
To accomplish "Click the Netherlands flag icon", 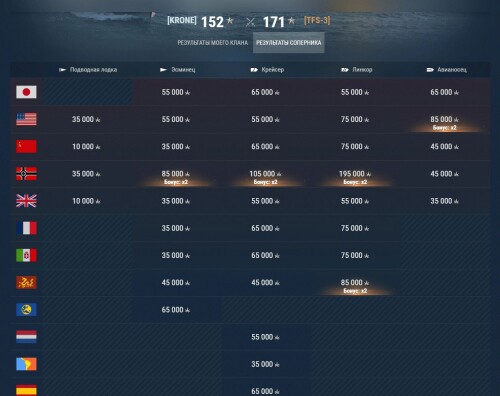I will 26,337.
